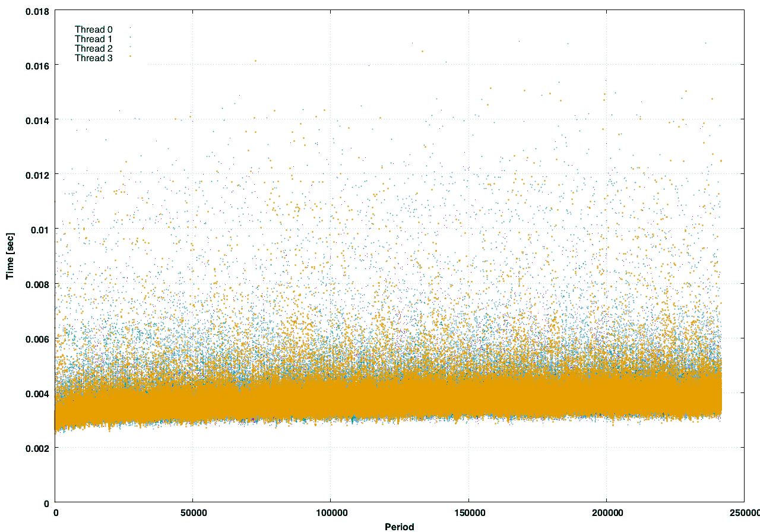Click the Thread 2 legend label
This screenshot has width=760, height=532.
(x=93, y=48)
